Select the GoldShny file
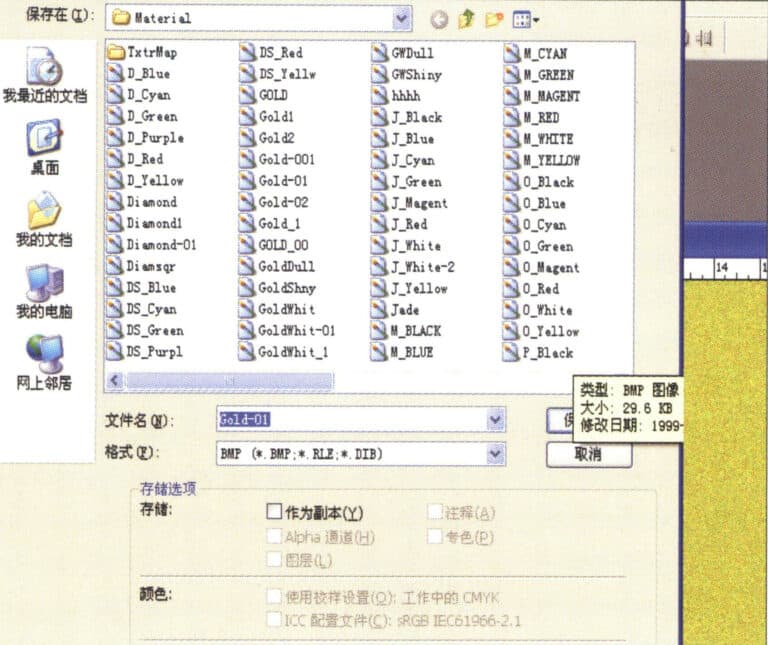768x645 pixels. coord(277,287)
